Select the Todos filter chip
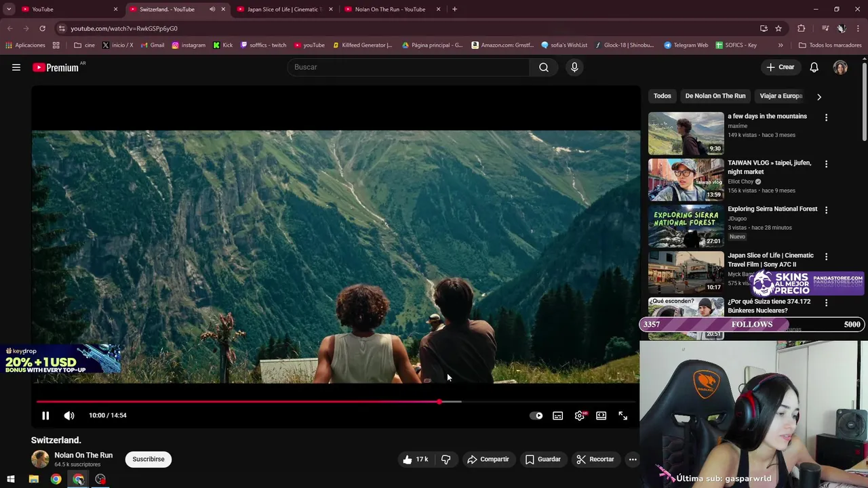 pos(663,96)
